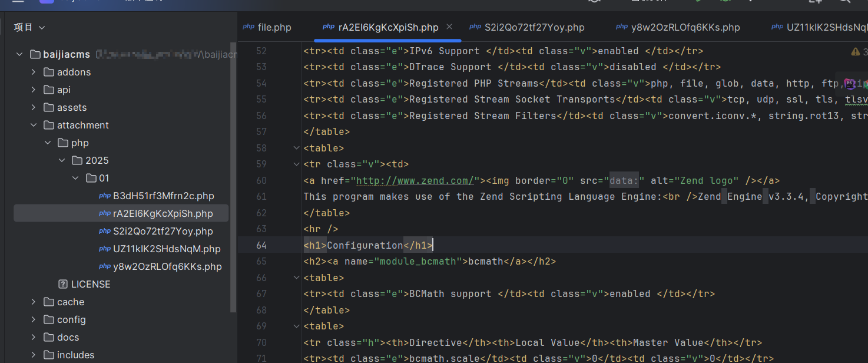Viewport: 868px width, 363px height.
Task: Expand the docs folder chevron
Action: (34, 337)
